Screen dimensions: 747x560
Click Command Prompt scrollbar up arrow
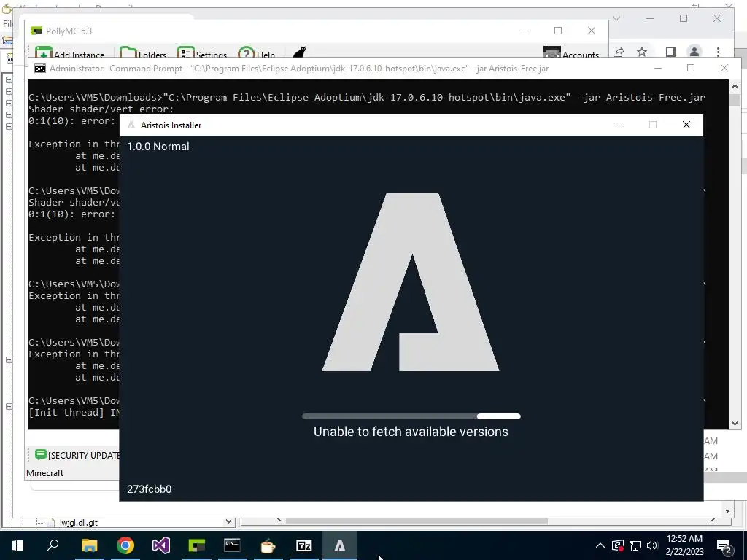tap(735, 86)
